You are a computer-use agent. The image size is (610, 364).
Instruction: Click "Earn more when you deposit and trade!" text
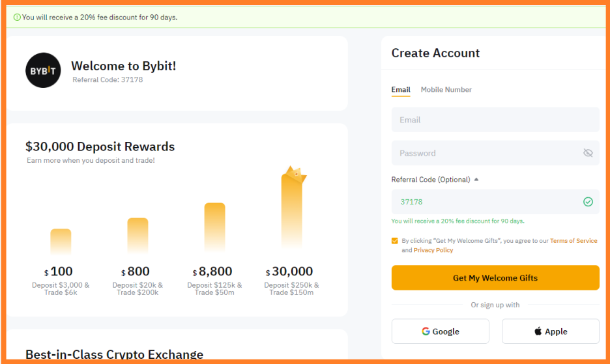click(x=91, y=160)
